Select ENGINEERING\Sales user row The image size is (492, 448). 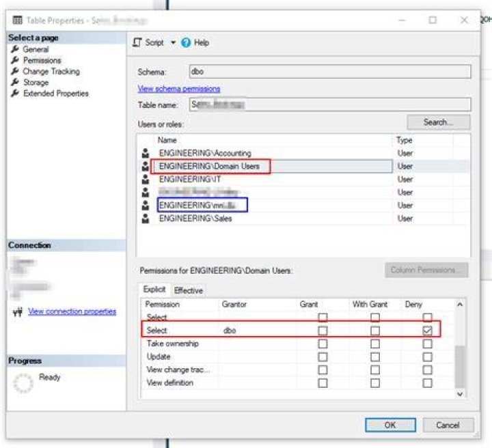304,219
